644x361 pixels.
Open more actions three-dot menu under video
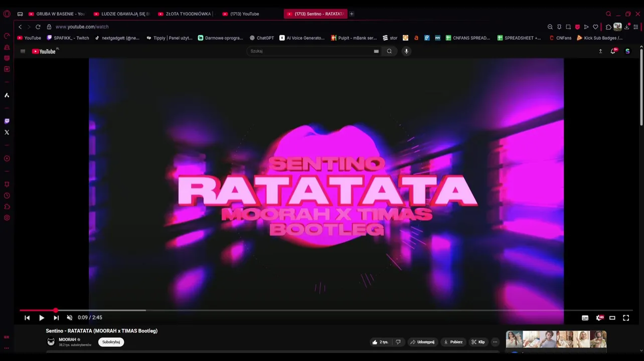click(x=495, y=342)
